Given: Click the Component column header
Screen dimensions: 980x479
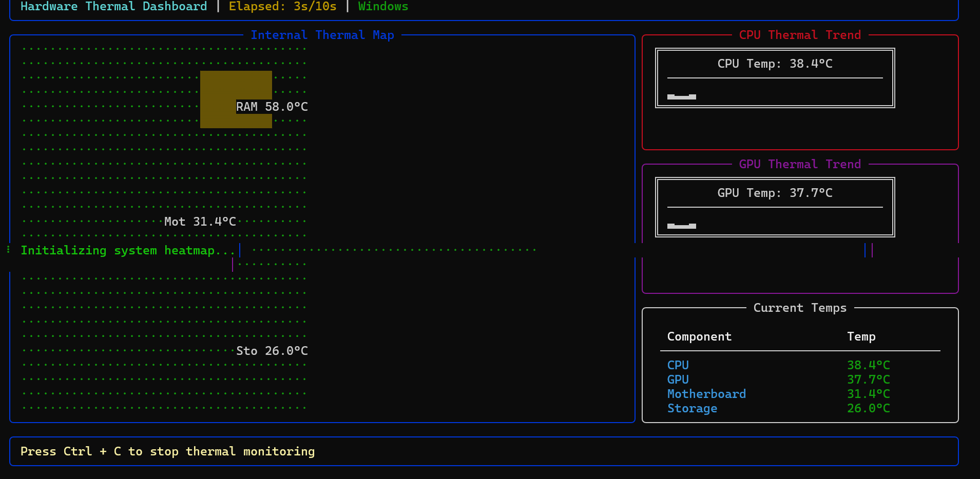Looking at the screenshot, I should pyautogui.click(x=699, y=336).
